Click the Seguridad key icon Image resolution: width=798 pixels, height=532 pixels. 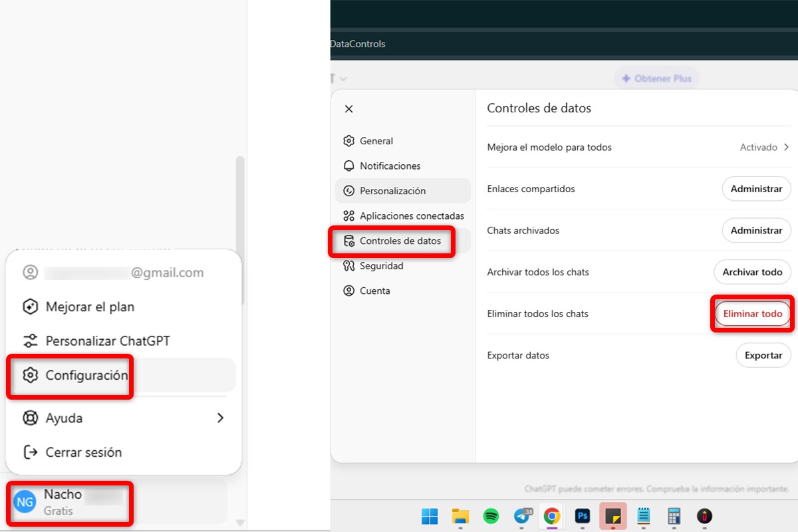click(x=349, y=266)
